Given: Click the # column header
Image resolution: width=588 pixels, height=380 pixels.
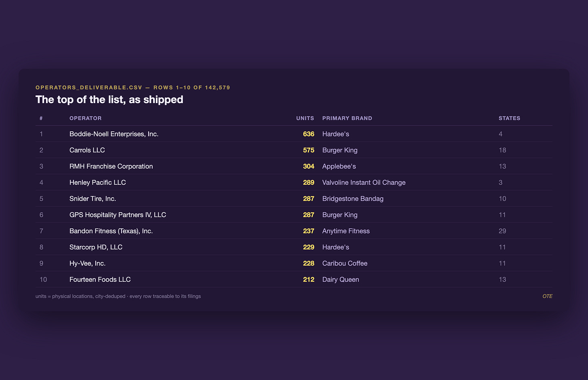Looking at the screenshot, I should [41, 118].
